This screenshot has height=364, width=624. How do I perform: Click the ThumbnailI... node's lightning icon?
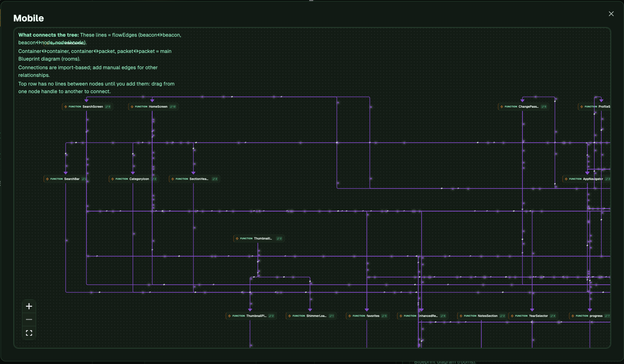(237, 239)
